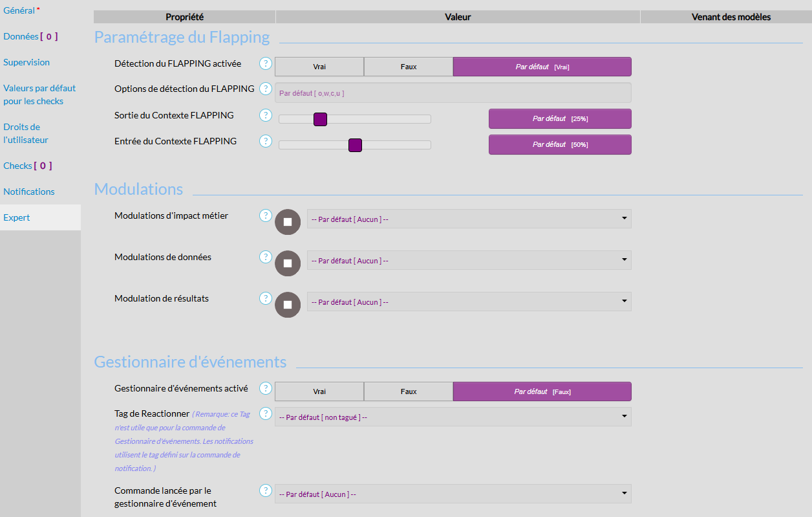Open help for Tag de Reactionner

pyautogui.click(x=266, y=413)
